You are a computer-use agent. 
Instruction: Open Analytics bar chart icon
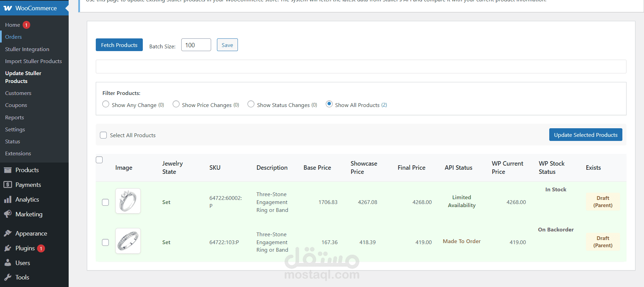8,200
